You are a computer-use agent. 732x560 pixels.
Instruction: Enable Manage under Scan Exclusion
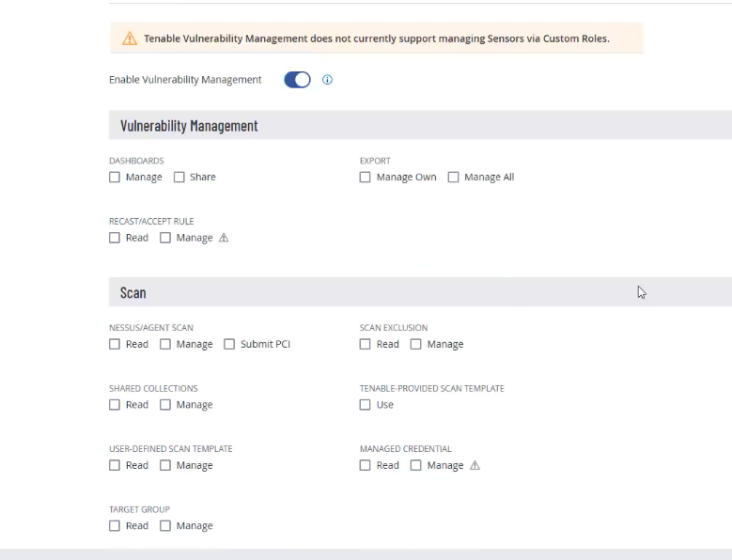point(416,345)
